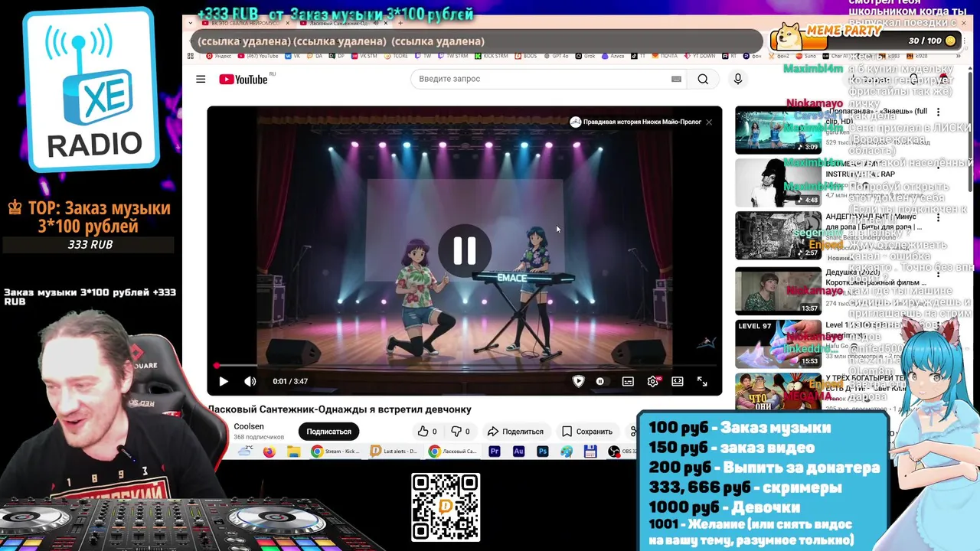This screenshot has width=980, height=551.
Task: Open the taskbar weather widget
Action: pyautogui.click(x=246, y=451)
